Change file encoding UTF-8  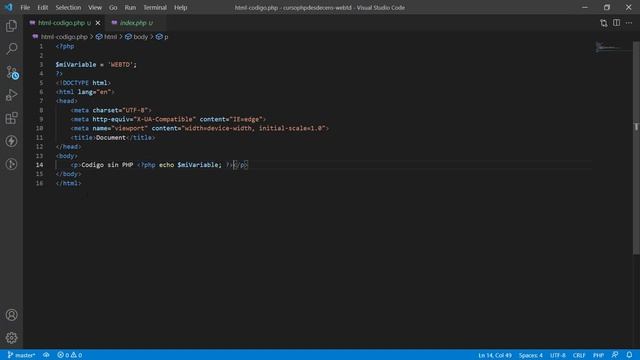pos(558,355)
